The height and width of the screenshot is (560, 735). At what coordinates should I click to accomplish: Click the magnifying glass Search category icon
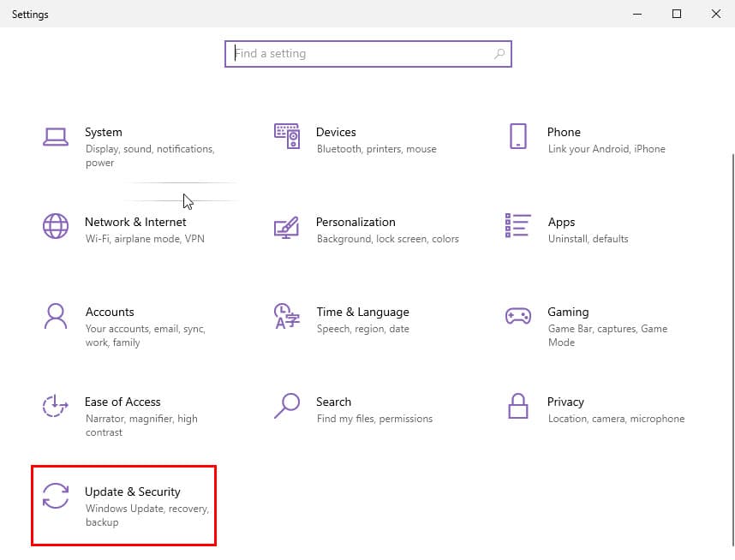coord(287,406)
